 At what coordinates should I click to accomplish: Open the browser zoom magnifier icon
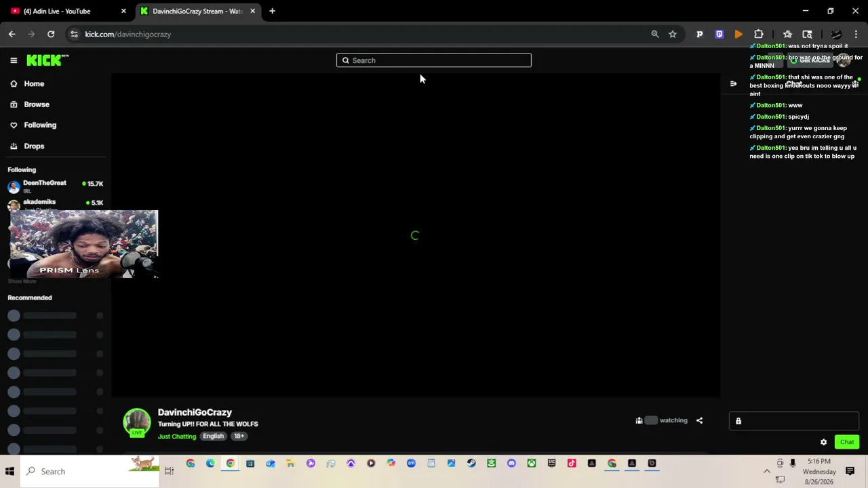(655, 34)
